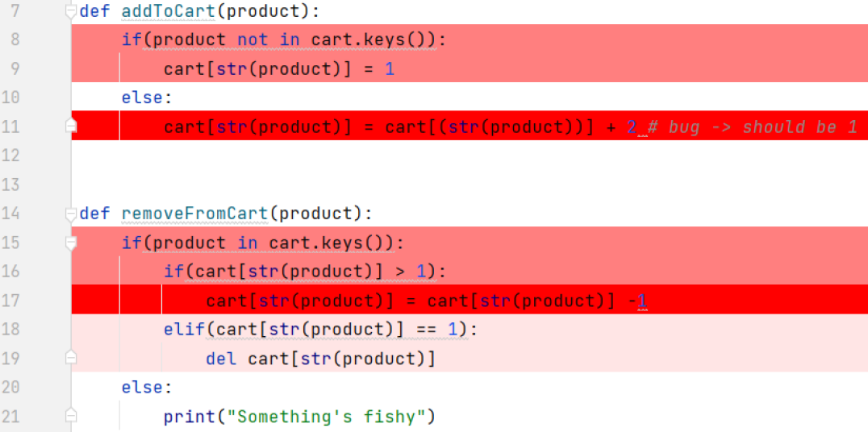Click the fold end marker on line 19
Image resolution: width=868 pixels, height=432 pixels.
pos(72,359)
